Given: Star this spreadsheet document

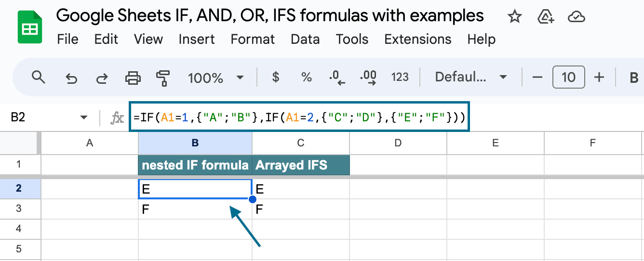Looking at the screenshot, I should [x=515, y=17].
